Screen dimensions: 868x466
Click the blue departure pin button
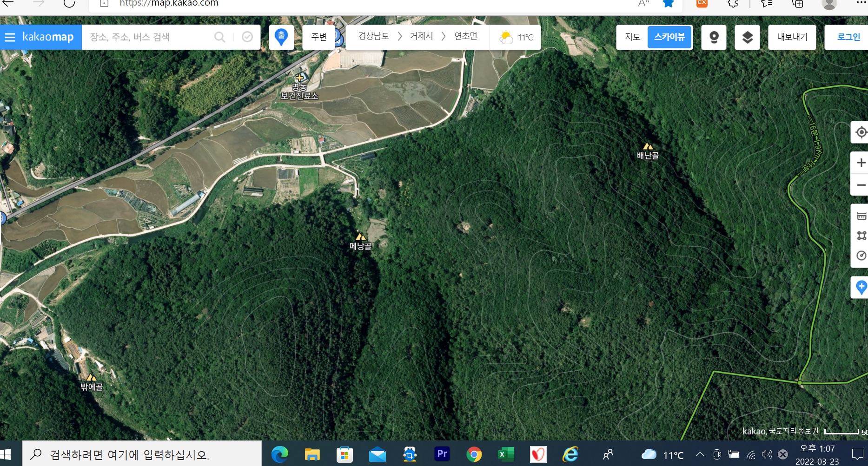281,37
